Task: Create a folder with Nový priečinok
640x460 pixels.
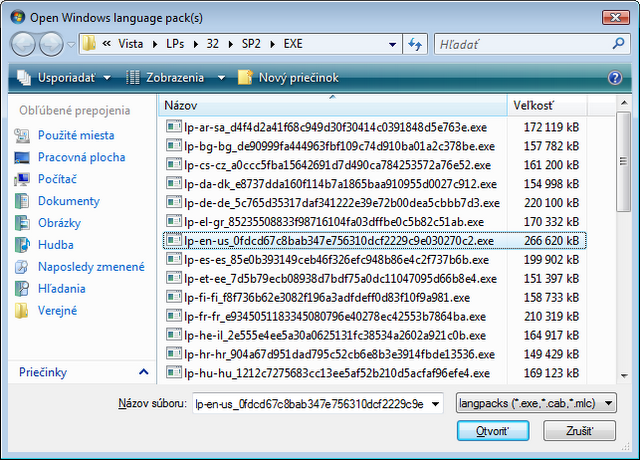Action: pos(288,78)
